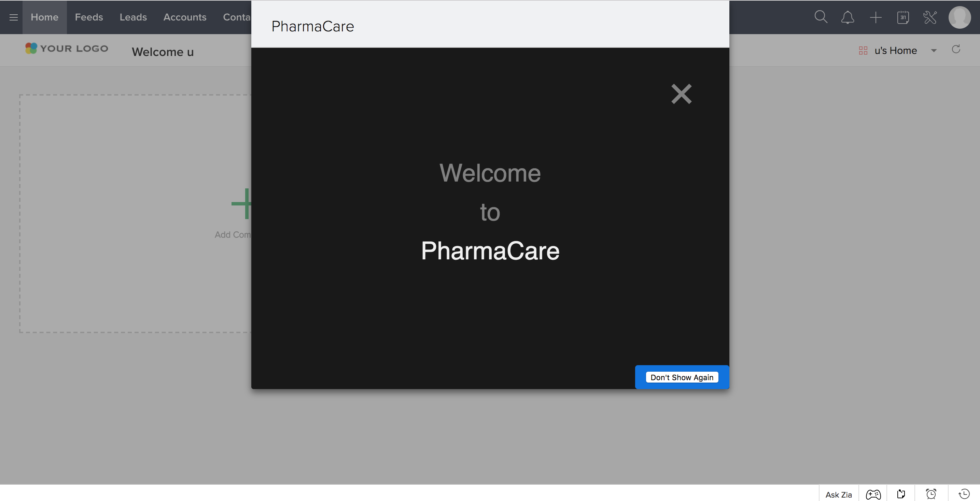The image size is (980, 501).
Task: Open the calendar icon
Action: pyautogui.click(x=903, y=17)
